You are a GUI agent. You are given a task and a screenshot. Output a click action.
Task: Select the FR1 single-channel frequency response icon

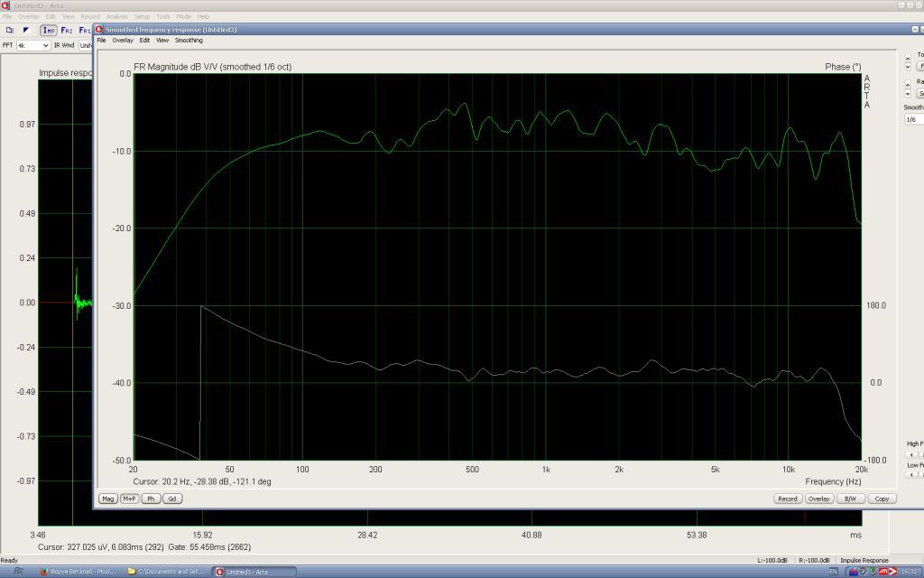pyautogui.click(x=84, y=30)
